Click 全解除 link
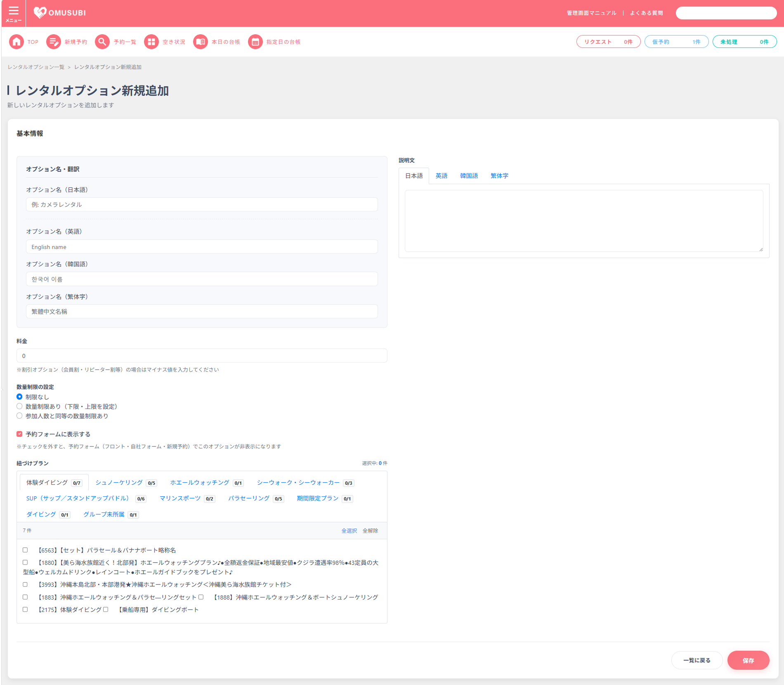Viewport: 784px width, 685px height. [x=370, y=531]
